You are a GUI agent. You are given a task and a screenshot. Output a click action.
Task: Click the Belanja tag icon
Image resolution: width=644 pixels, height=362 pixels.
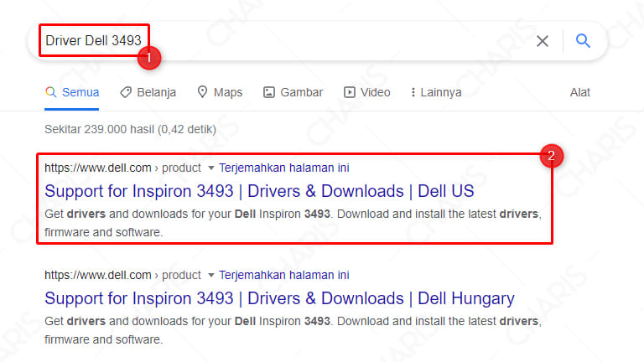[126, 92]
